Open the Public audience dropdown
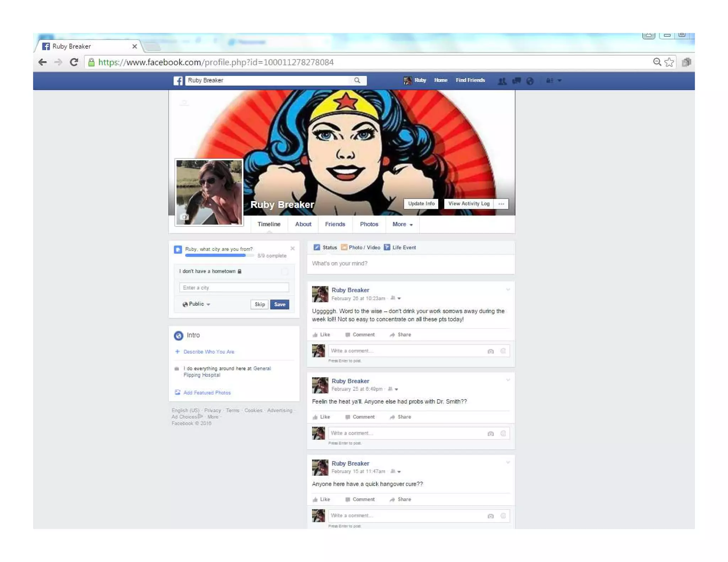This screenshot has height=562, width=728. [196, 304]
